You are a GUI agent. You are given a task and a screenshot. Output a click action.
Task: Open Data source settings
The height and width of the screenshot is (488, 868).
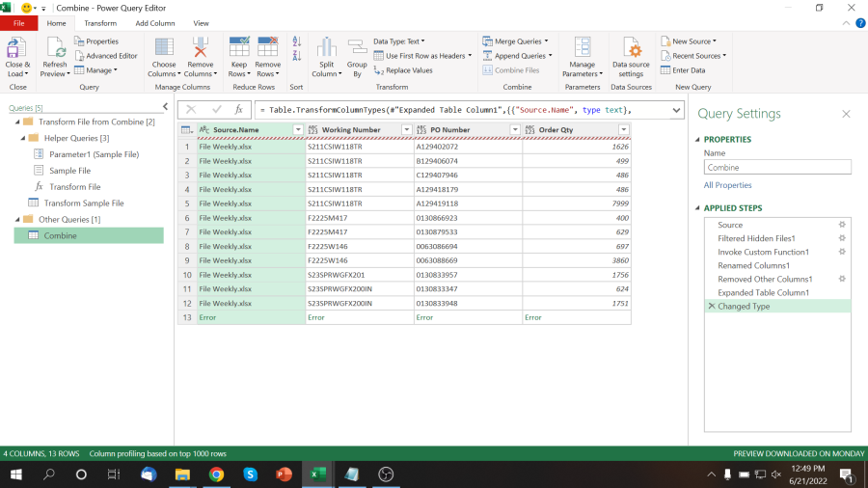[x=631, y=58]
